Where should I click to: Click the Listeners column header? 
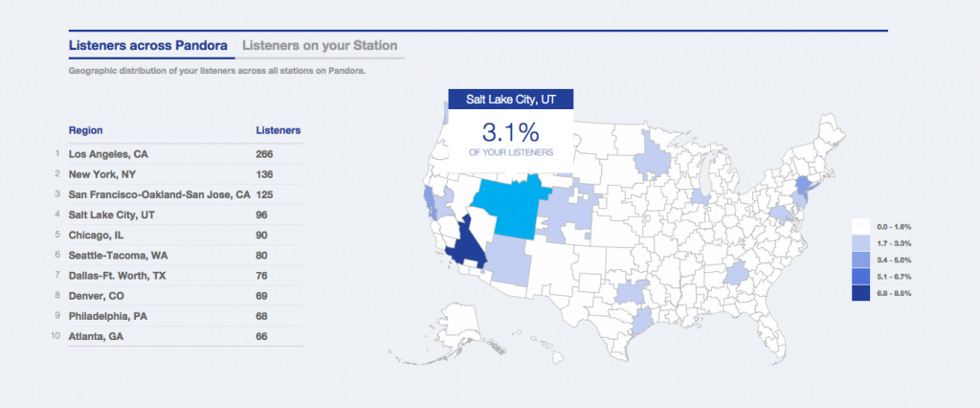(x=278, y=131)
